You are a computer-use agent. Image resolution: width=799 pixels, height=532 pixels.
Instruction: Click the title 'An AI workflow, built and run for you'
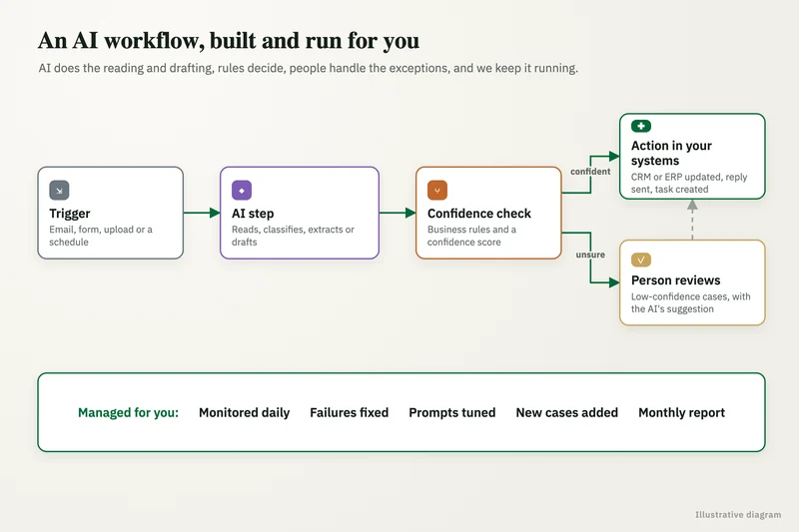coord(229,41)
